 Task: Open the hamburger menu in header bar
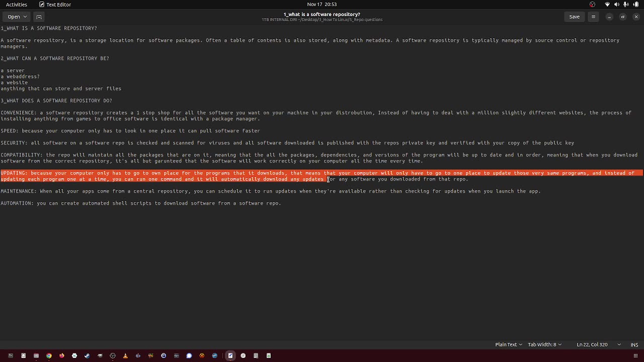[x=593, y=17]
